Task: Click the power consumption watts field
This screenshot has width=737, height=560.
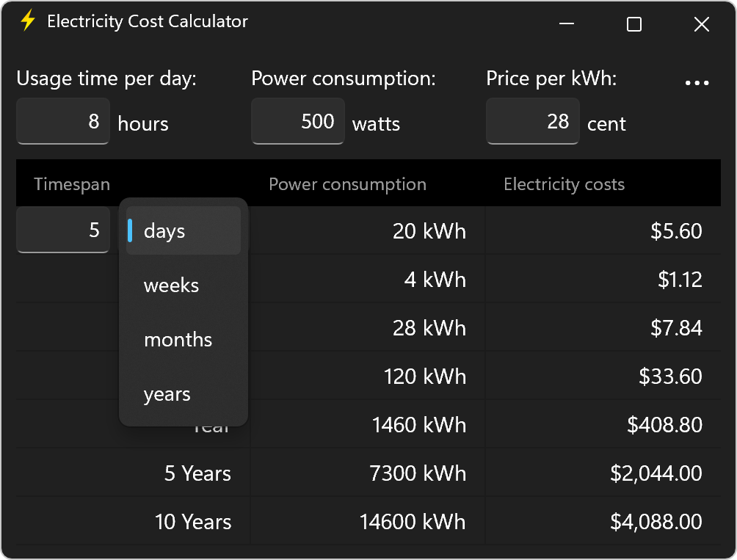Action: 298,121
